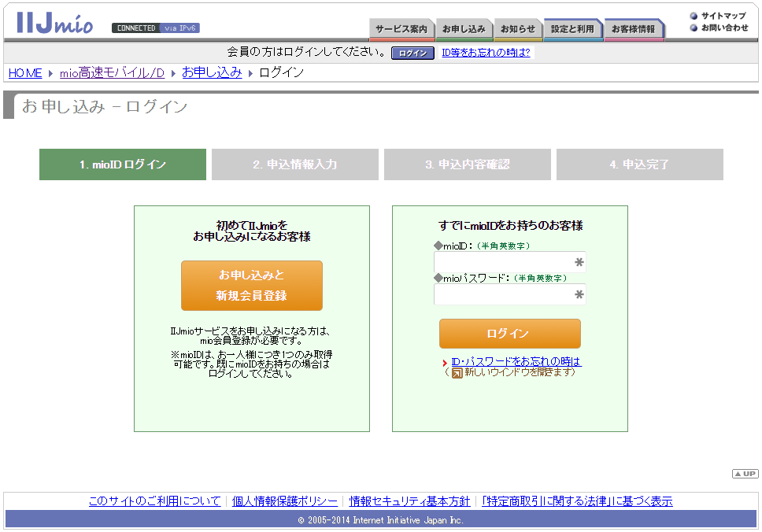
Task: Open the お問い合わせ link
Action: (724, 28)
